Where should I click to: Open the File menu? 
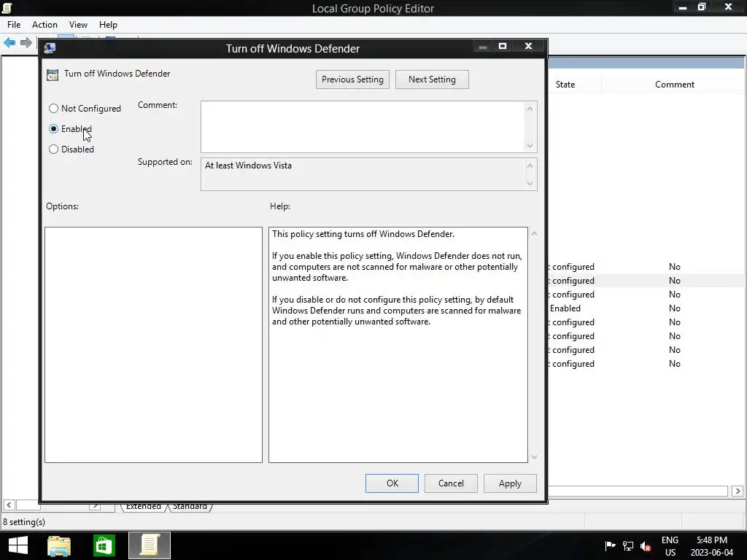point(14,25)
